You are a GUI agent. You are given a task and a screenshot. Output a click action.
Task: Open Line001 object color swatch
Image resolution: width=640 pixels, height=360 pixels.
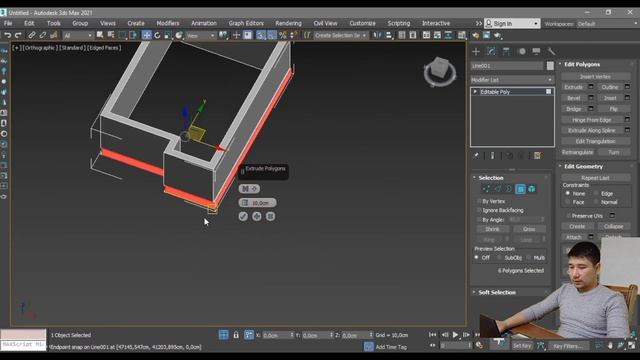click(x=550, y=66)
